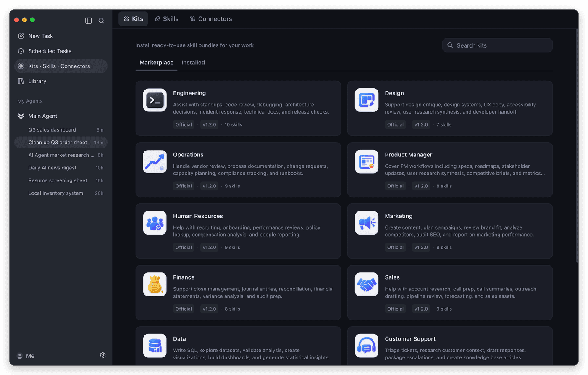This screenshot has height=375, width=588.
Task: Click the Operations kit chart icon
Action: click(155, 161)
